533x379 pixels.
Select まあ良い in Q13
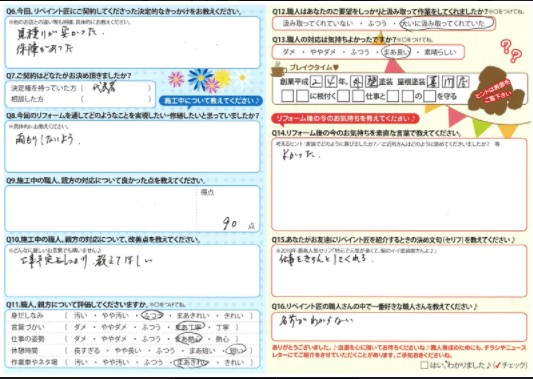(395, 52)
